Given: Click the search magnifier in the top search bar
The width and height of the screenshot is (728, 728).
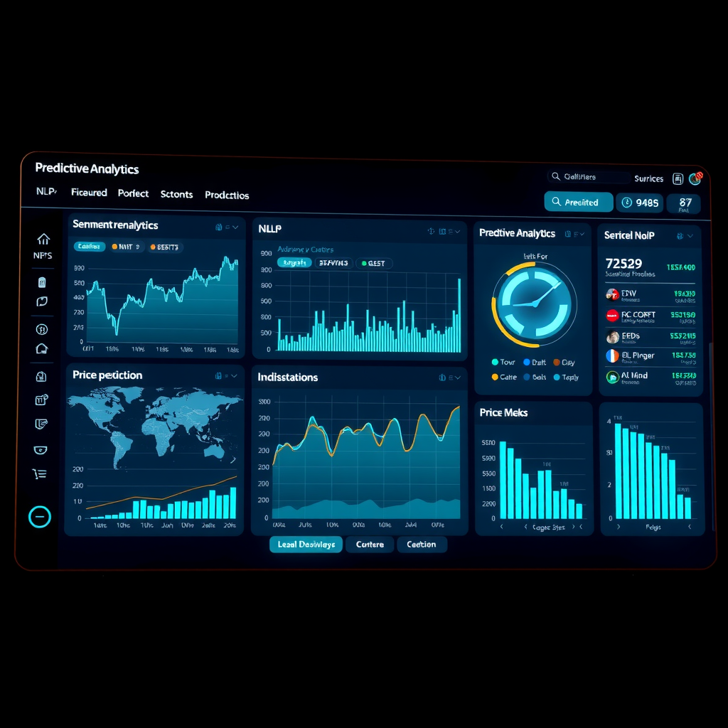Looking at the screenshot, I should (557, 176).
